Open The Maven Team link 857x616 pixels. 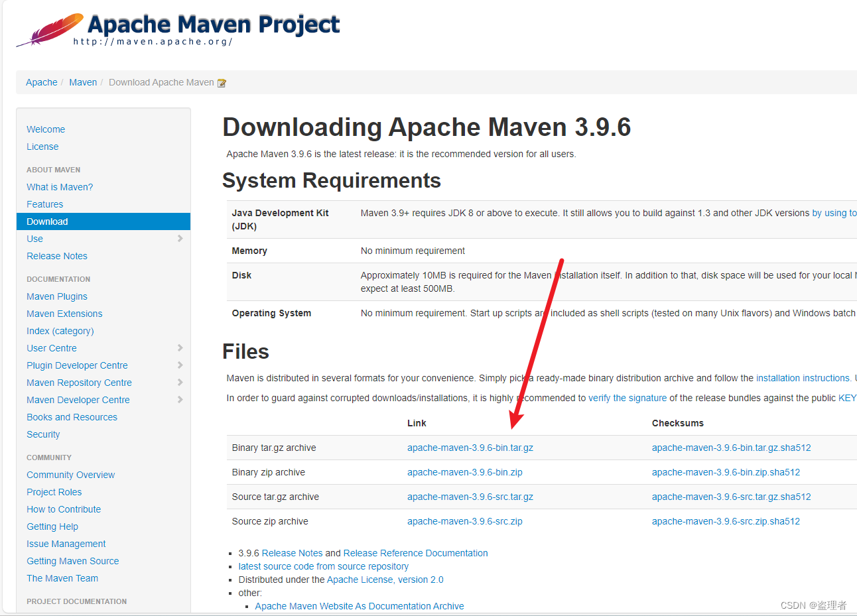pos(62,578)
